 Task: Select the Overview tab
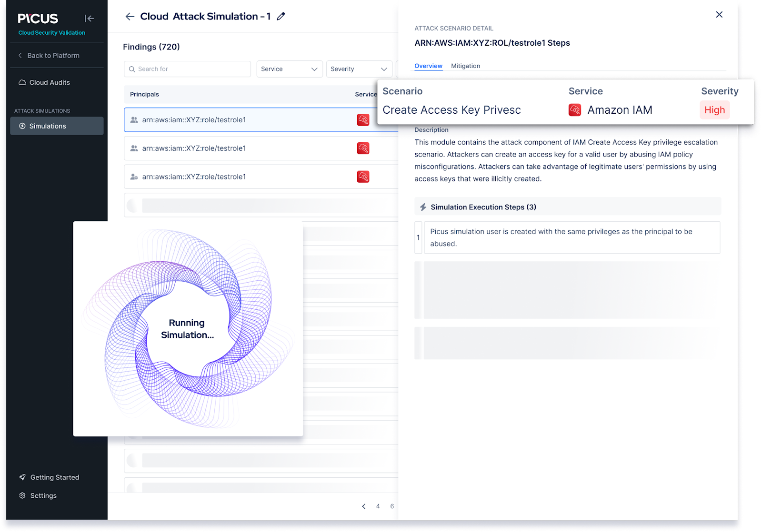pos(428,66)
